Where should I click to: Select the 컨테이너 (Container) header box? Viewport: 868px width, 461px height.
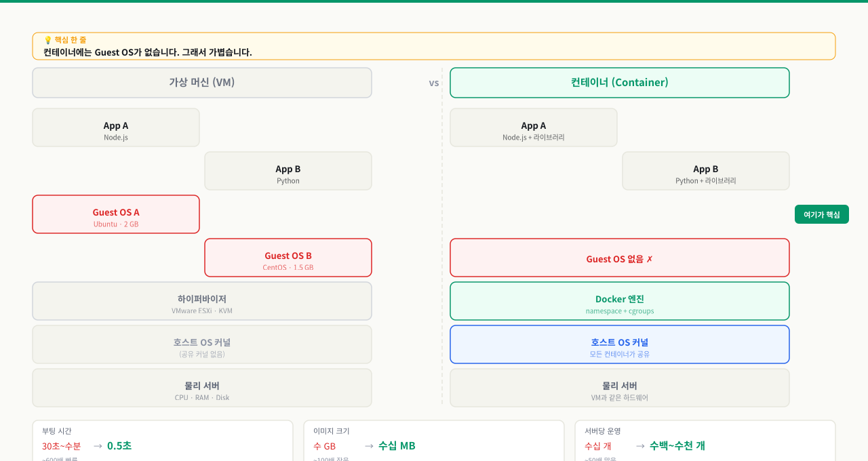tap(620, 83)
